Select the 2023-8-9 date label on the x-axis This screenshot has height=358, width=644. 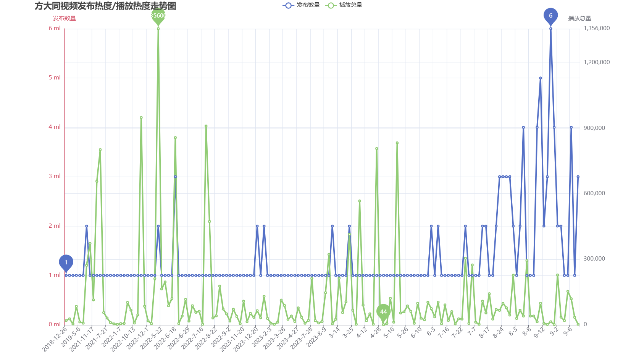[x=316, y=336]
